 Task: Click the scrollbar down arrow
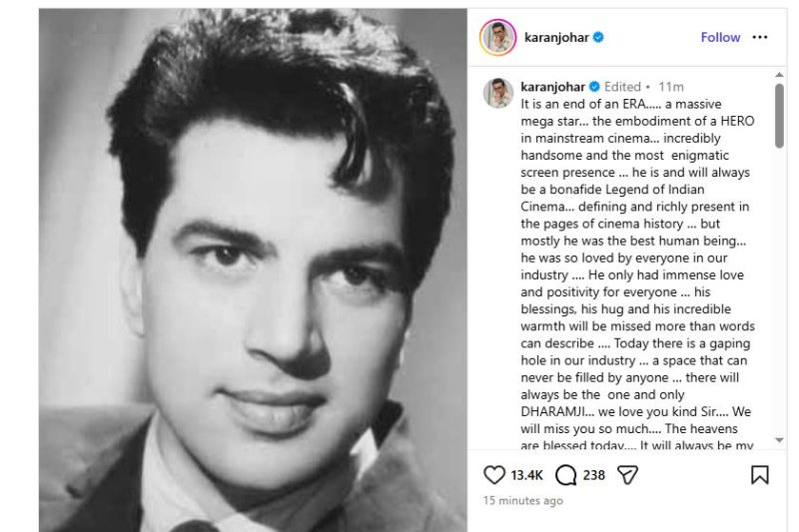point(779,440)
